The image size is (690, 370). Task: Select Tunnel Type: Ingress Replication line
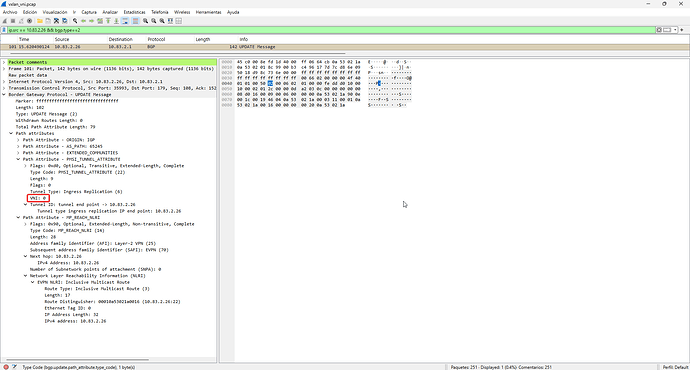point(76,191)
